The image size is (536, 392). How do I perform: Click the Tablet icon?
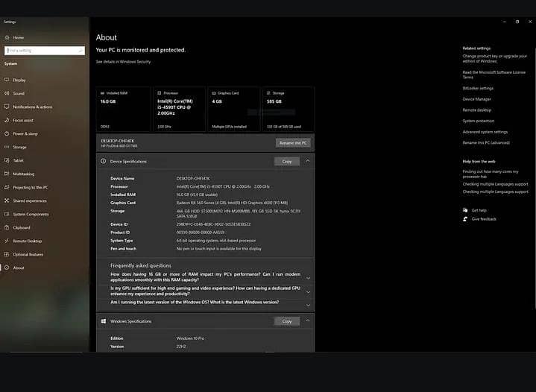click(x=7, y=160)
